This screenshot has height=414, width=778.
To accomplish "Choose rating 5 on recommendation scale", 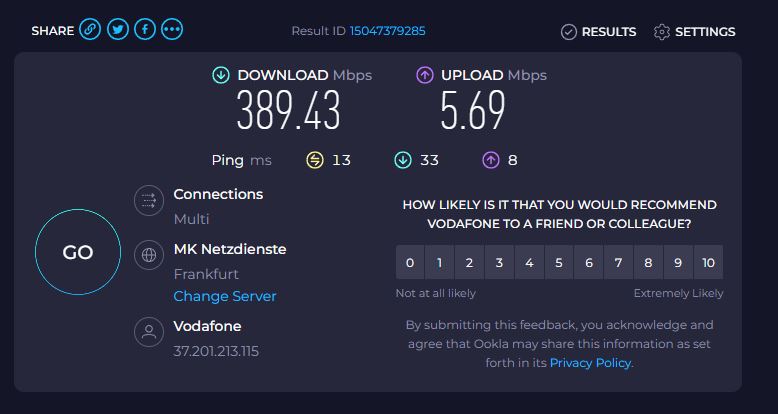I will (x=558, y=263).
